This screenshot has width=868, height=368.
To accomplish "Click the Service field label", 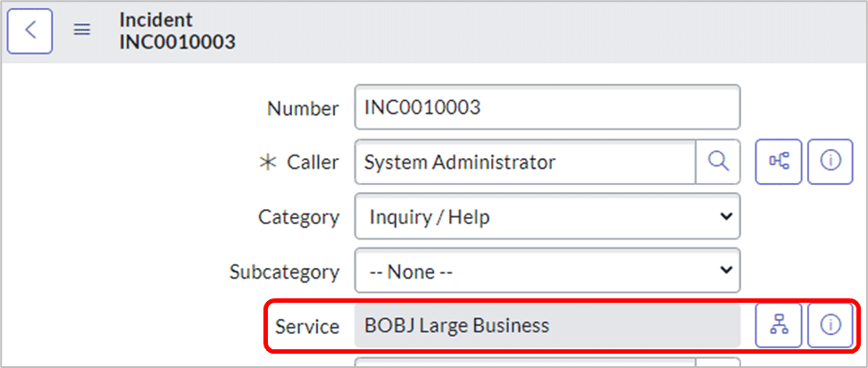I will click(x=307, y=327).
